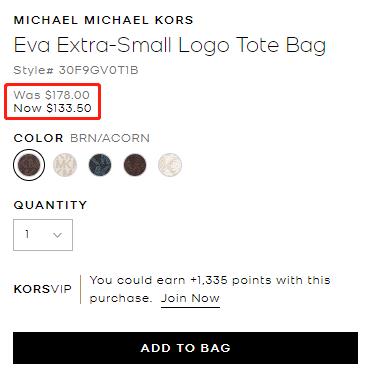Click the Was $178.00 original price
This screenshot has height=375, width=370.
[x=52, y=95]
